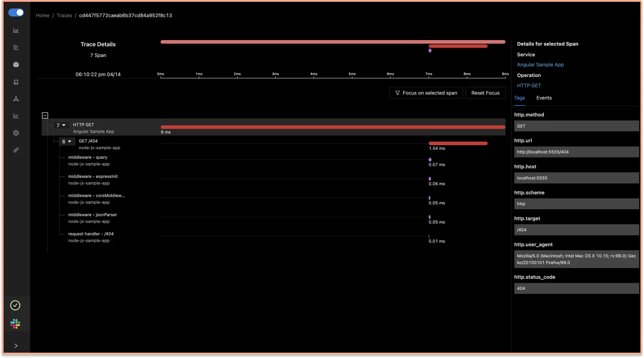Click the 5ms timeline axis label

click(x=352, y=74)
